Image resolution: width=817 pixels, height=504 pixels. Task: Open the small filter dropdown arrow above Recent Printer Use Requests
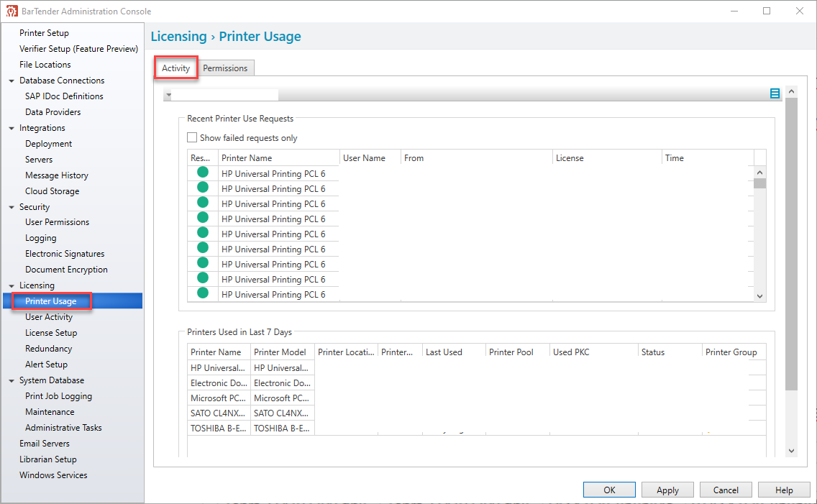pos(168,95)
